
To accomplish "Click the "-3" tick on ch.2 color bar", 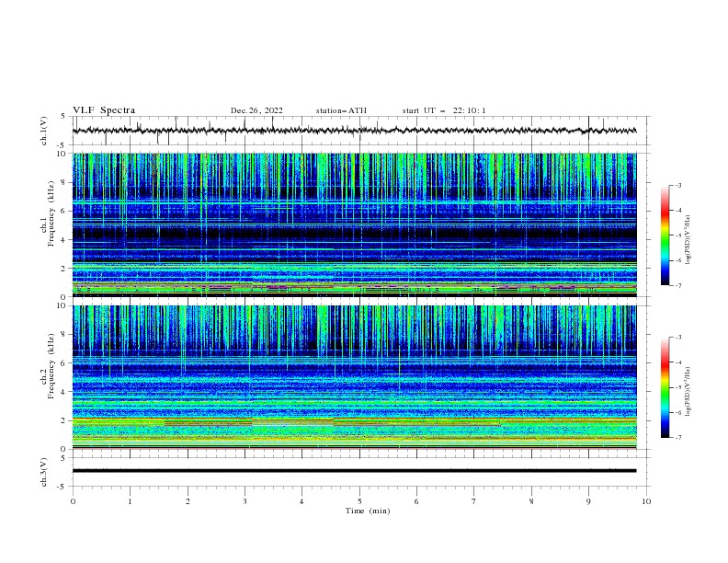I will point(677,338).
